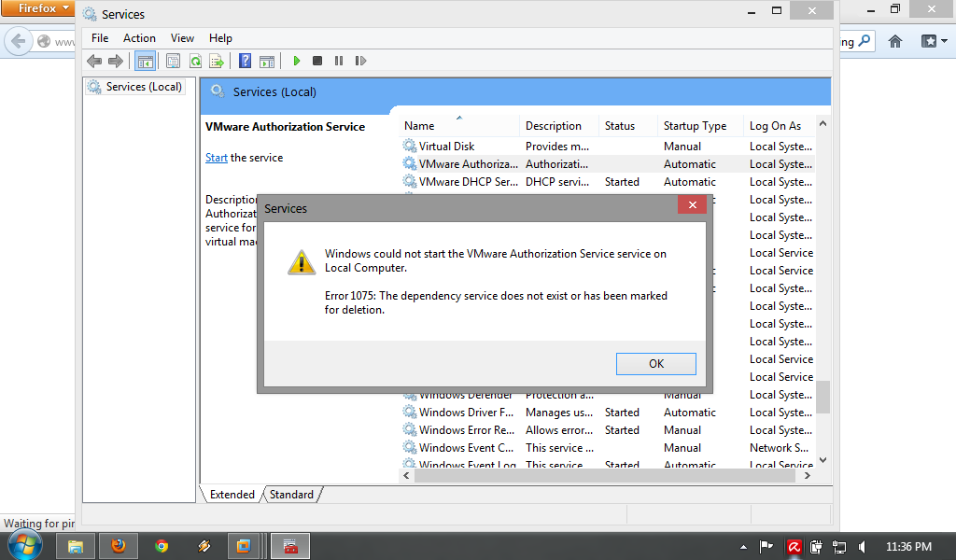Click the Back arrow in Services toolbar

pos(94,61)
